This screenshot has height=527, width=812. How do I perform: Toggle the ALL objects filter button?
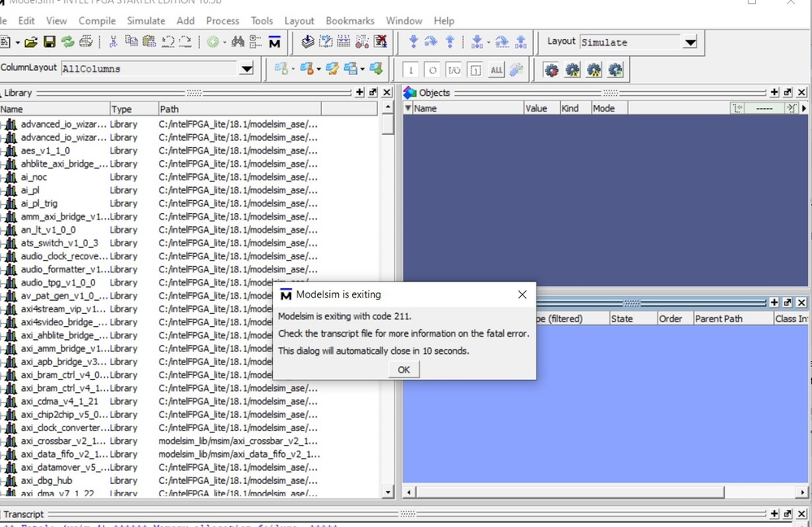click(x=496, y=71)
